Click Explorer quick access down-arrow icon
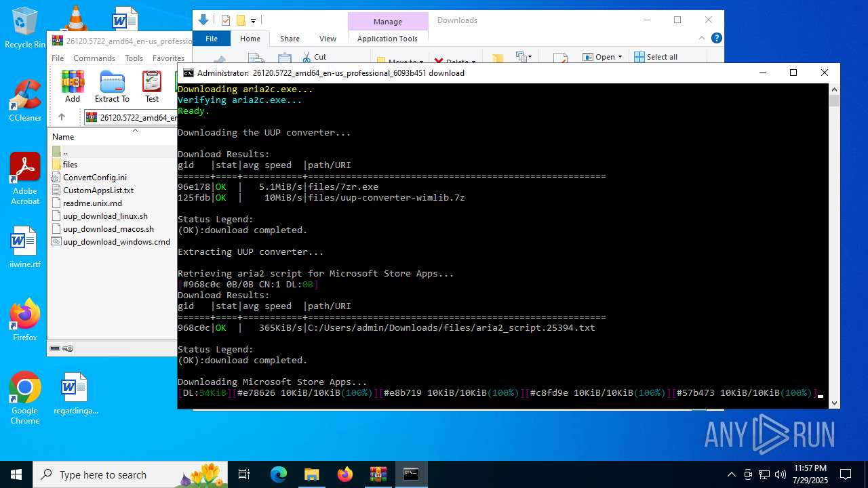The image size is (868, 488). pyautogui.click(x=203, y=20)
